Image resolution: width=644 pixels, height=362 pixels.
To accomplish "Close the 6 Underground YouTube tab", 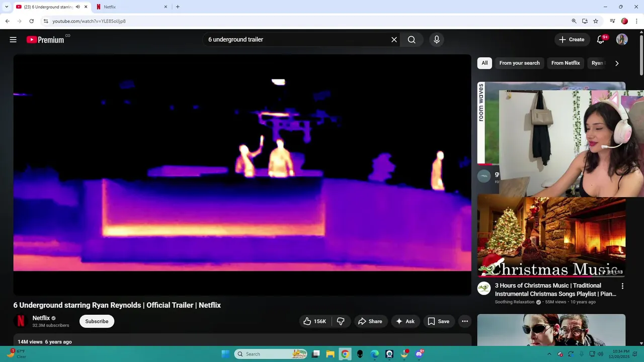I will click(86, 7).
